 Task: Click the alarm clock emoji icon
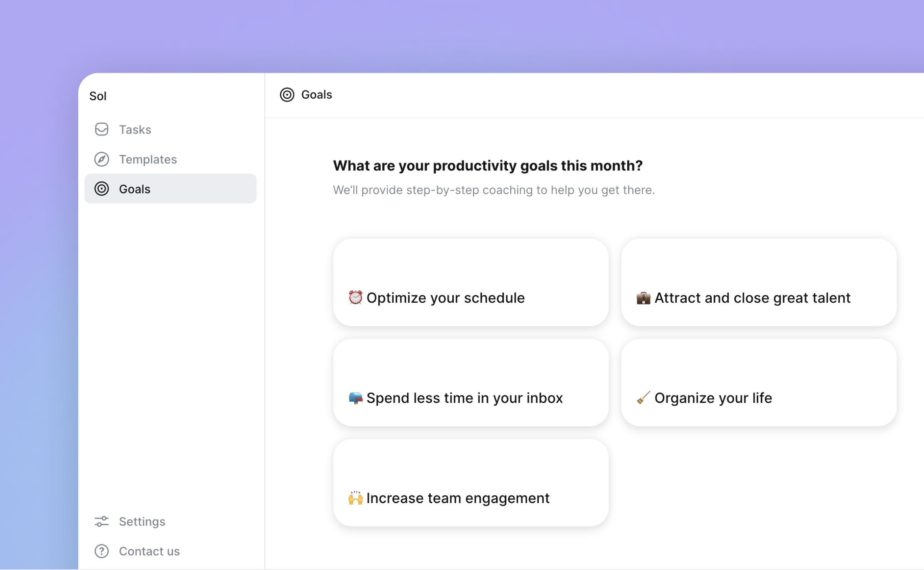[355, 298]
